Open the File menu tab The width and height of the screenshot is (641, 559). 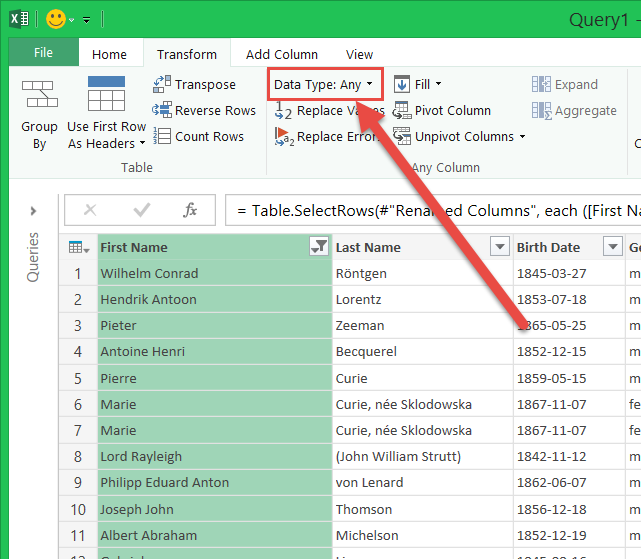tap(43, 54)
